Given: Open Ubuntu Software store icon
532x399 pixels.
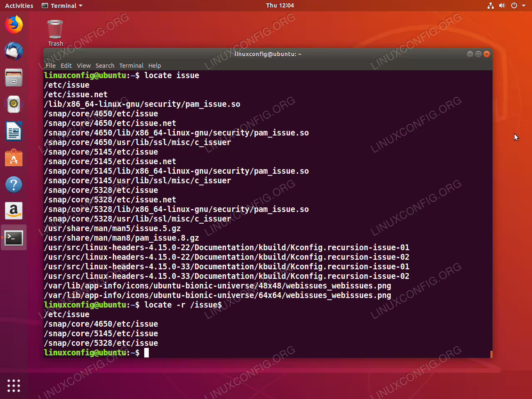Looking at the screenshot, I should (14, 158).
